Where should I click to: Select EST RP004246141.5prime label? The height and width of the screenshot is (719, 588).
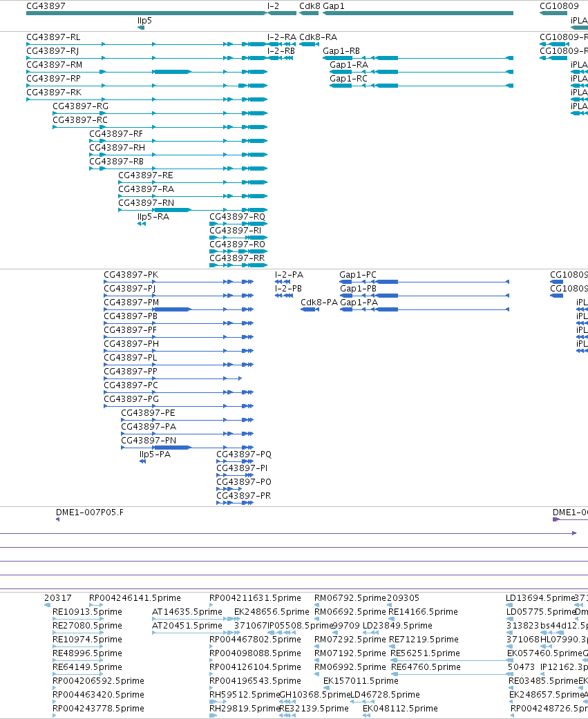(135, 598)
